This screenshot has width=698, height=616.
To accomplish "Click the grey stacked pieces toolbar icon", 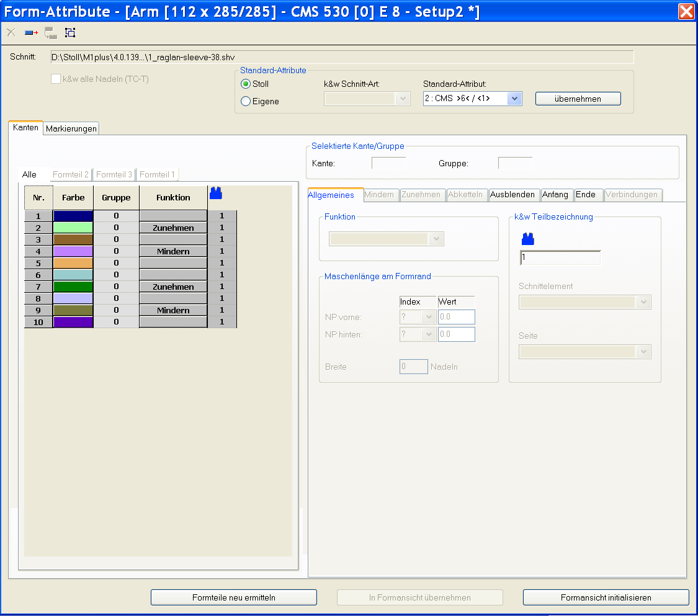I will pos(50,33).
